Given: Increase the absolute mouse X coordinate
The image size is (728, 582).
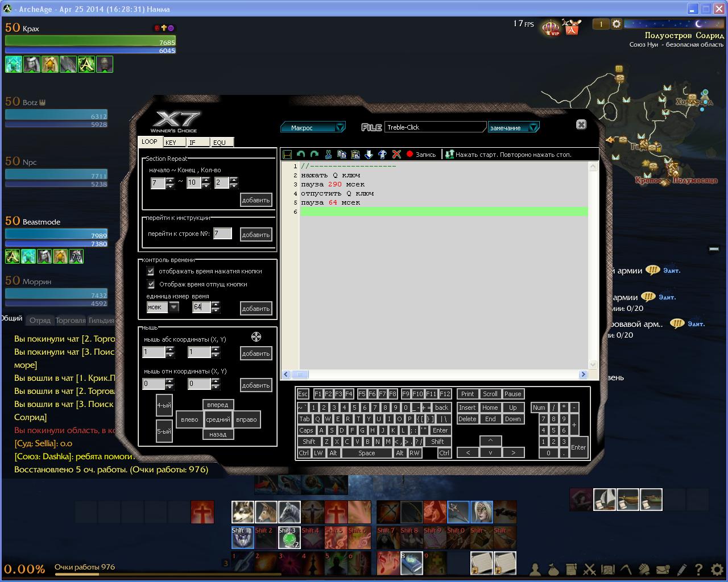Looking at the screenshot, I should tap(170, 349).
